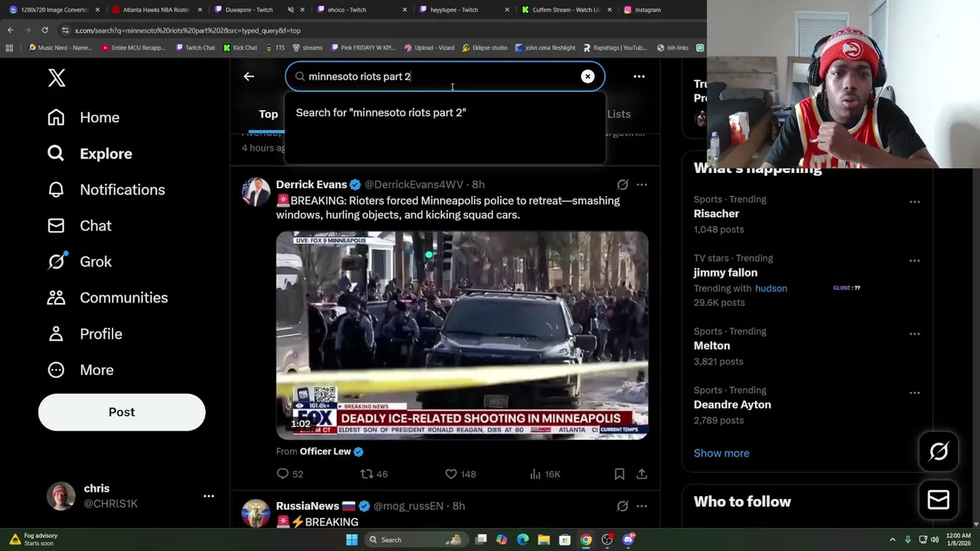Open more options for Melton trend
The height and width of the screenshot is (551, 980).
pyautogui.click(x=914, y=334)
